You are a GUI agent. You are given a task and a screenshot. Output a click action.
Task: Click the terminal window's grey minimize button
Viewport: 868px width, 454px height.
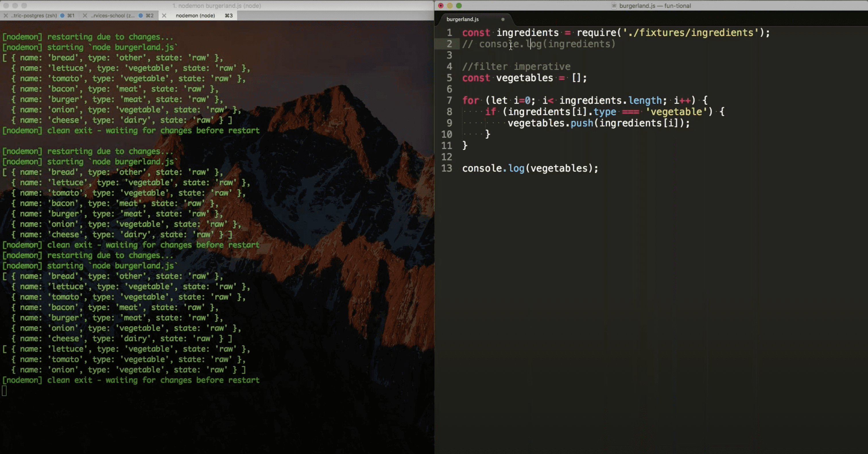[x=15, y=6]
